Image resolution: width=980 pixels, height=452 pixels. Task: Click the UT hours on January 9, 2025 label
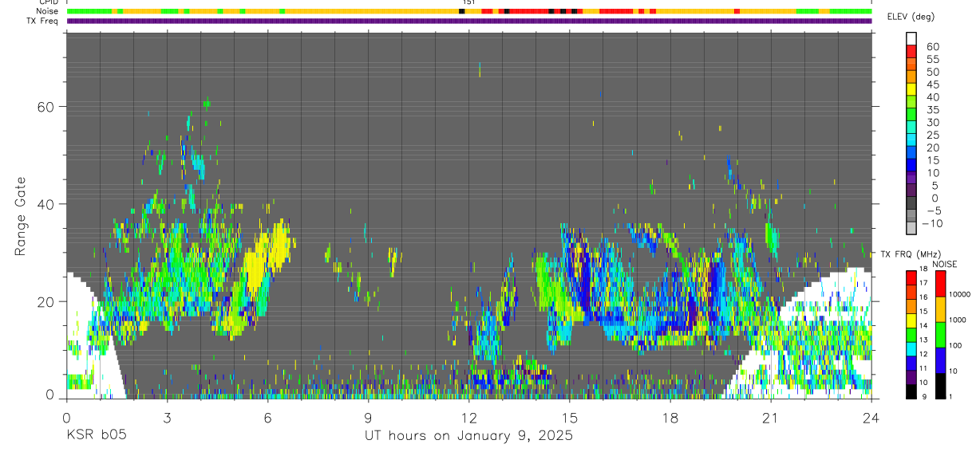468,436
